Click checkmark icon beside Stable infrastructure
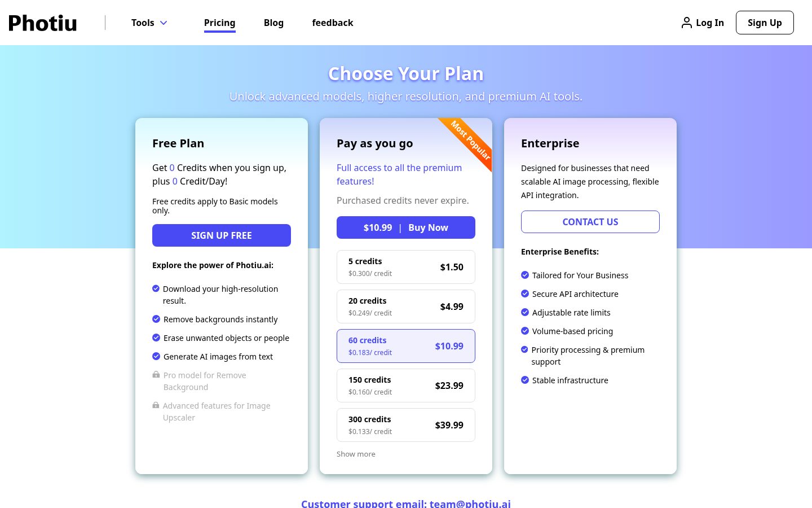 tap(525, 380)
